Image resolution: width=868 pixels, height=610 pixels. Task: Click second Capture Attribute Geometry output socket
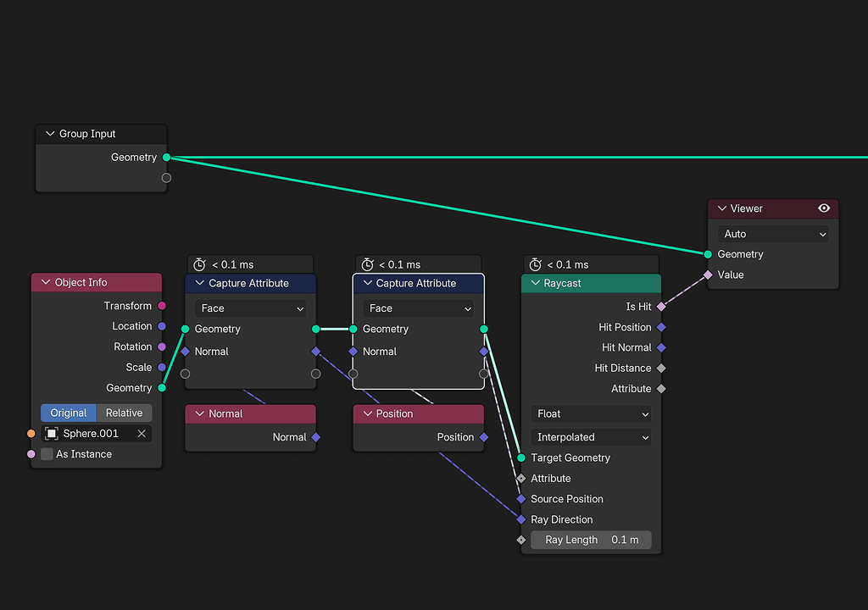(x=484, y=329)
